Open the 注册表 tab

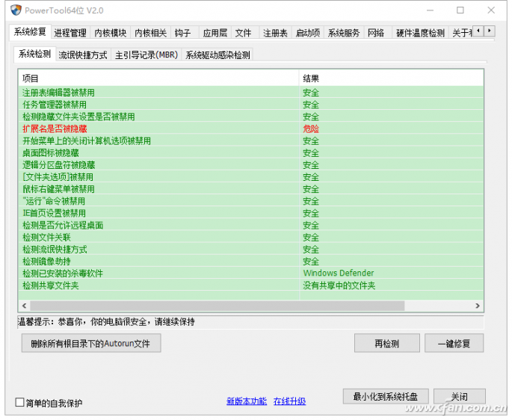(274, 33)
